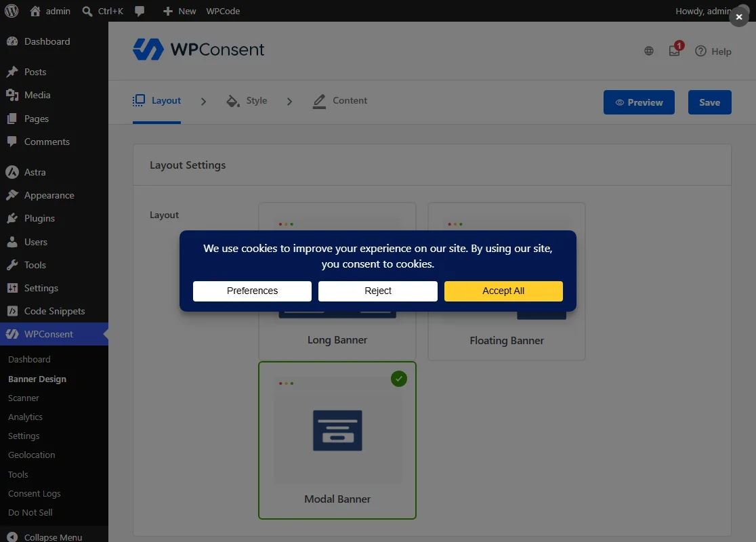Click the Code Snippets icon
756x542 pixels.
(x=13, y=312)
